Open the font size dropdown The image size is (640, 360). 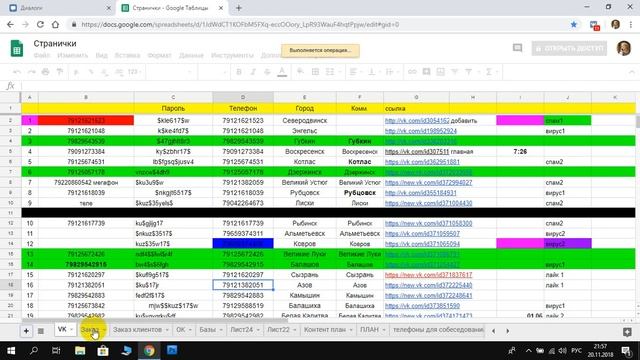click(x=213, y=72)
